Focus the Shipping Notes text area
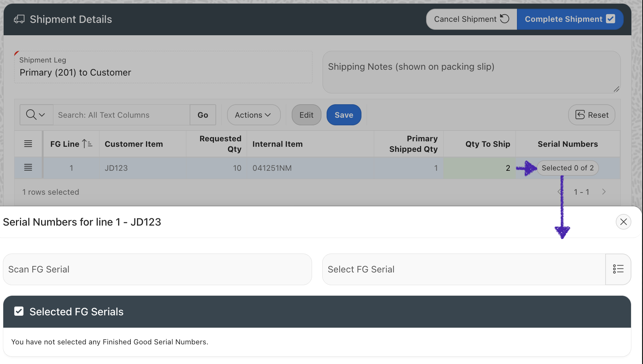This screenshot has width=643, height=364. tap(472, 72)
